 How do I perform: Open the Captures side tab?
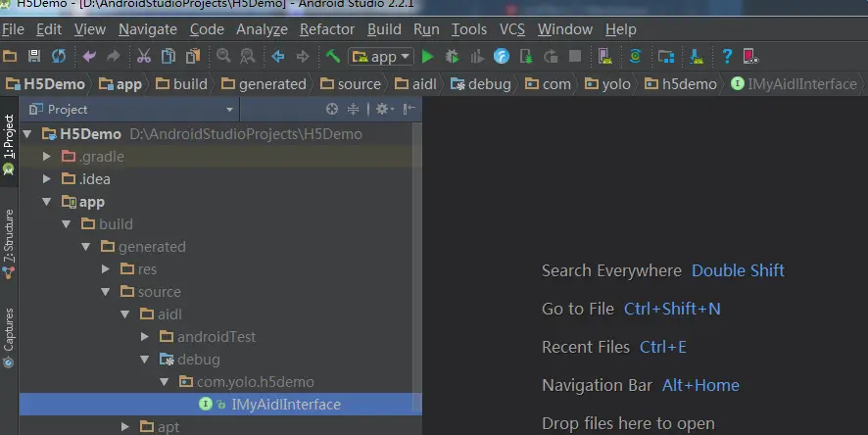pyautogui.click(x=8, y=338)
